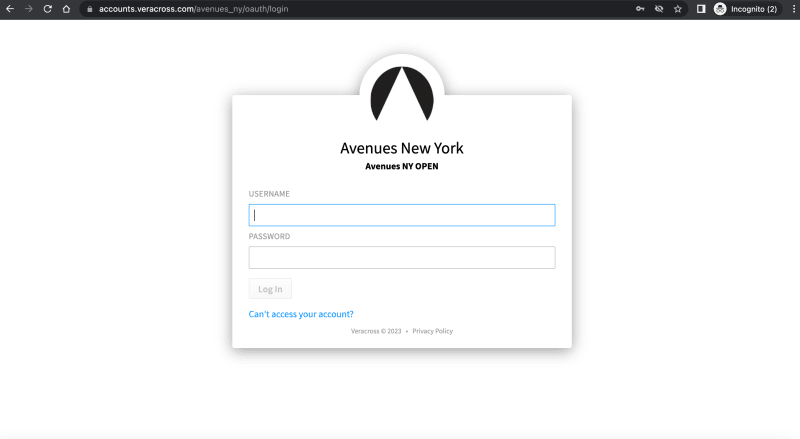Toggle the browser side panel icon
Viewport: 800px width, 439px height.
701,9
